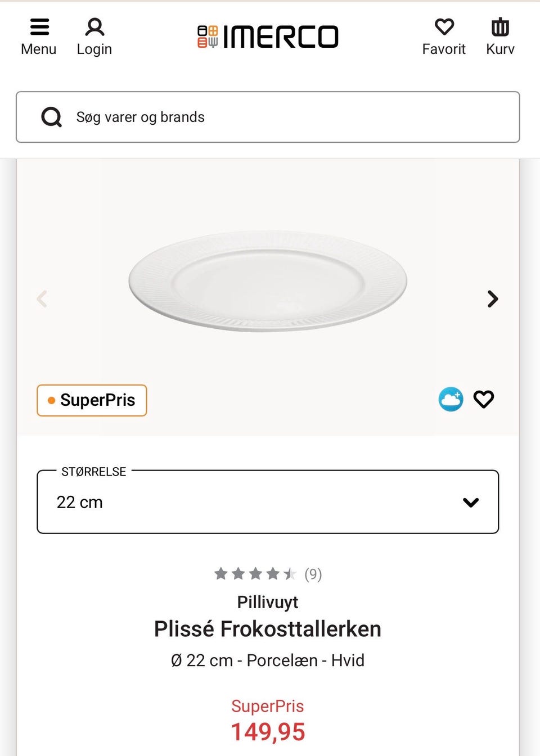The height and width of the screenshot is (756, 540).
Task: Show previous product image arrow
Action: pyautogui.click(x=42, y=298)
